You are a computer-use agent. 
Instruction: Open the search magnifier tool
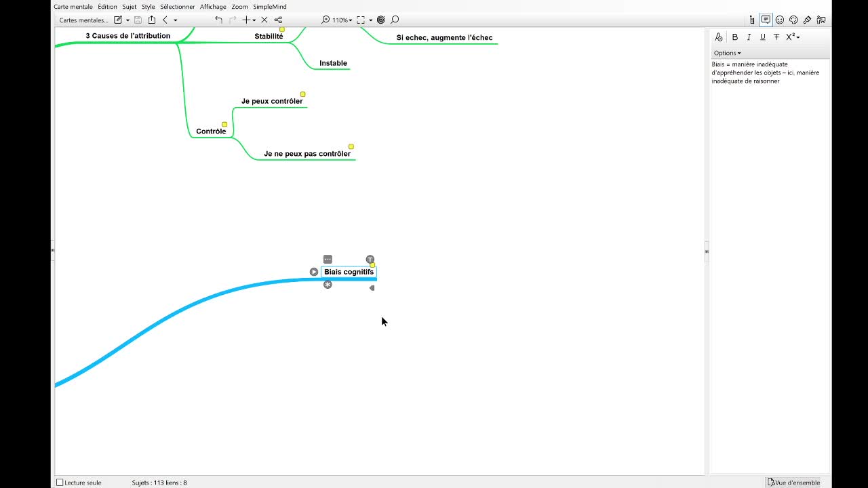pyautogui.click(x=395, y=20)
